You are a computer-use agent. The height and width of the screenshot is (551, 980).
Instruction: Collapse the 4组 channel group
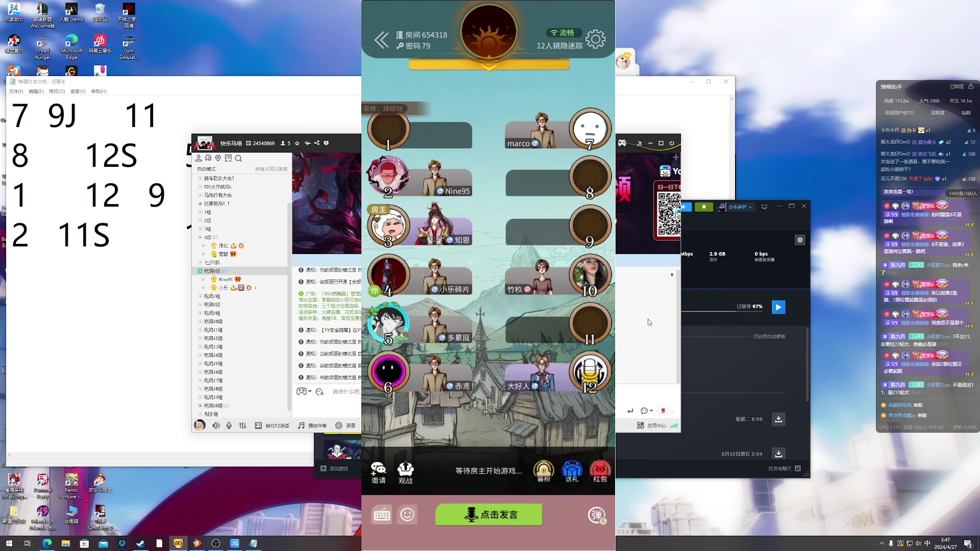[201, 237]
